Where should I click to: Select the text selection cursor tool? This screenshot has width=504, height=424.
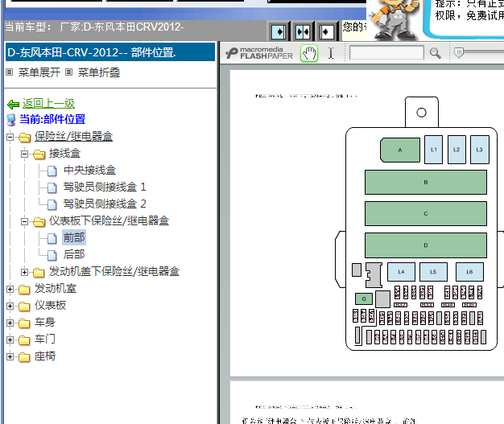pyautogui.click(x=331, y=53)
